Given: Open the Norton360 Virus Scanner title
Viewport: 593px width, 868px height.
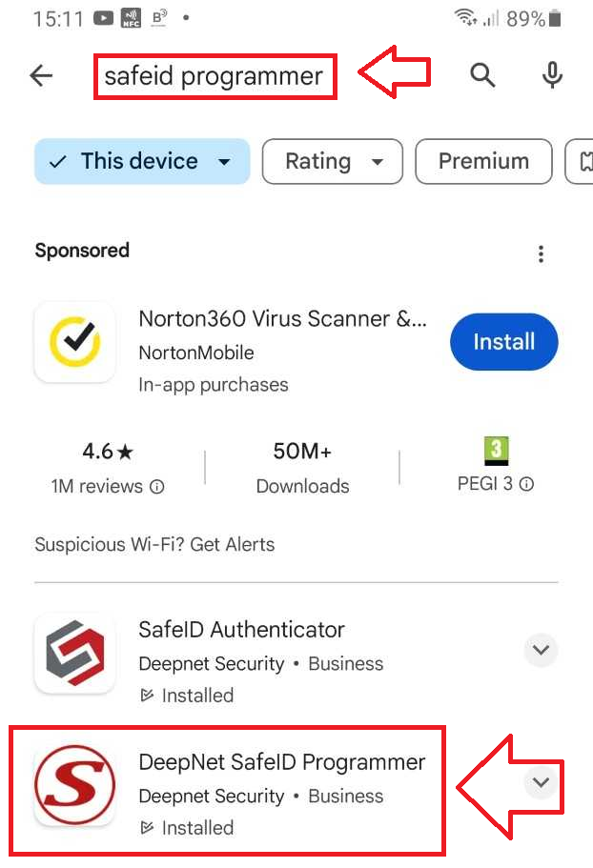Looking at the screenshot, I should click(x=282, y=318).
